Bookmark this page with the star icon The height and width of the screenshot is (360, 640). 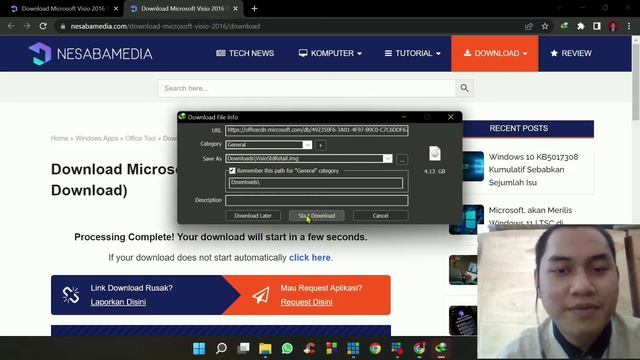pos(545,26)
